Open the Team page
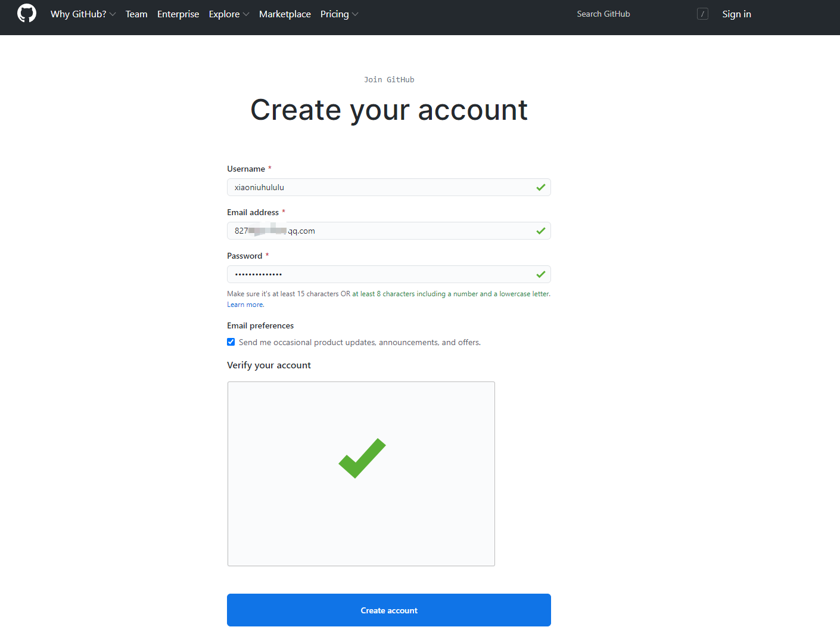The height and width of the screenshot is (633, 840). tap(136, 14)
